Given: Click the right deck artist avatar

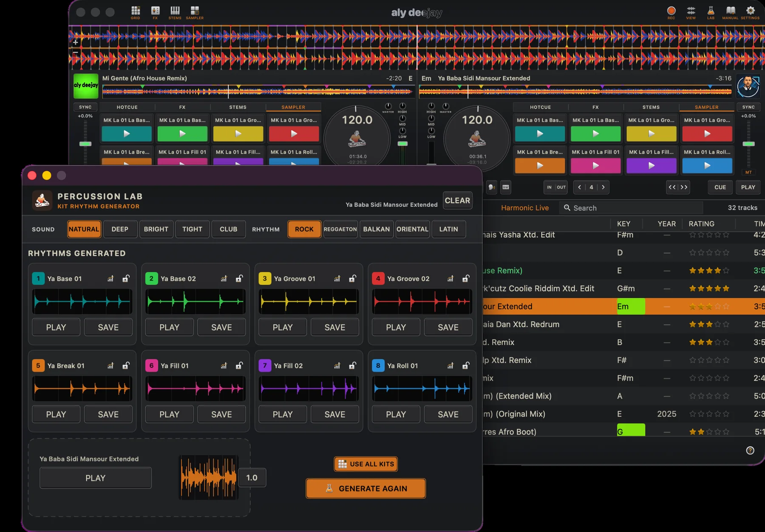Looking at the screenshot, I should (x=748, y=86).
